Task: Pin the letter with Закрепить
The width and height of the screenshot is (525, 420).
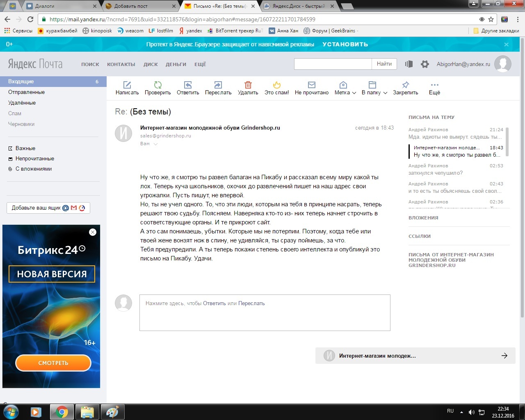Action: coord(406,88)
